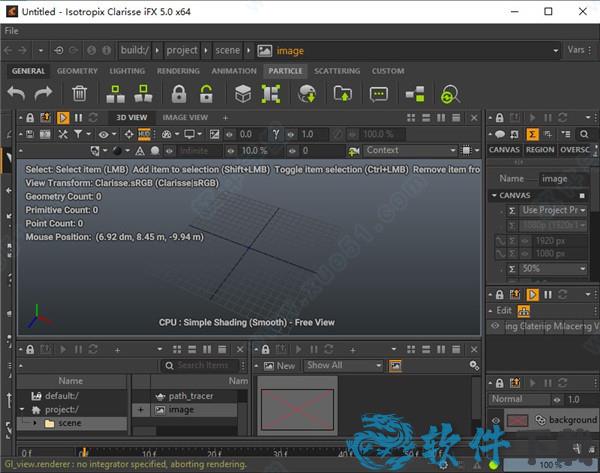
Task: Click the New image button
Action: (280, 366)
